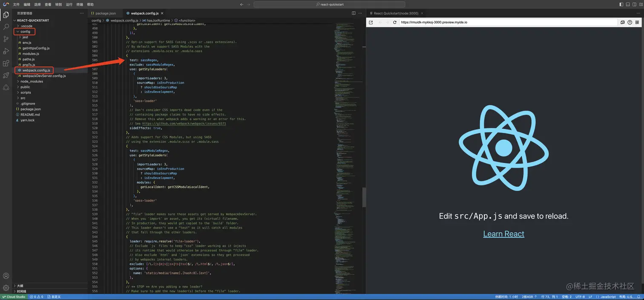
Task: Open the rocket deploy view
Action: point(6,75)
